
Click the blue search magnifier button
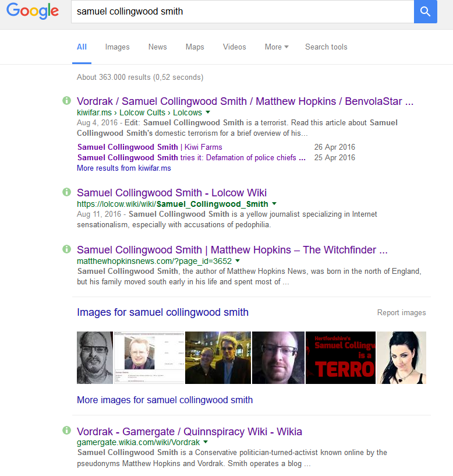[x=426, y=12]
